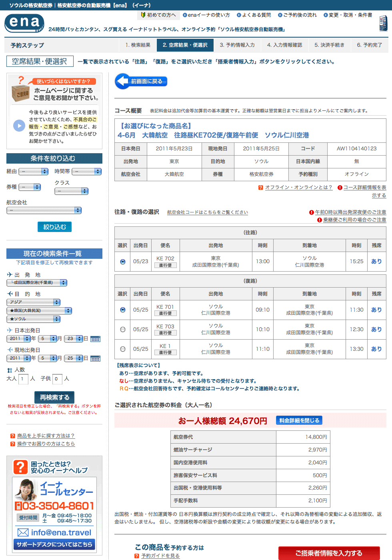Open the local departure date calendar icon
This screenshot has height=560, width=392.
click(95, 358)
